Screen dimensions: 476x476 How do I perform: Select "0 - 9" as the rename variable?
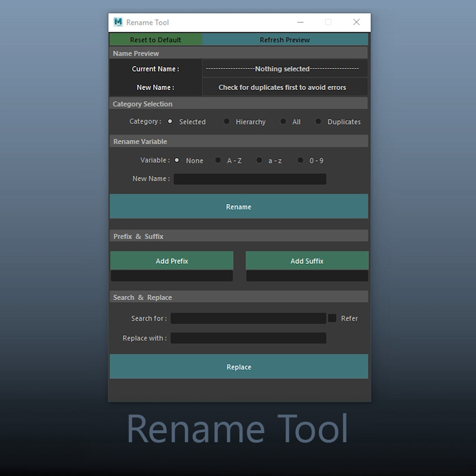(300, 160)
